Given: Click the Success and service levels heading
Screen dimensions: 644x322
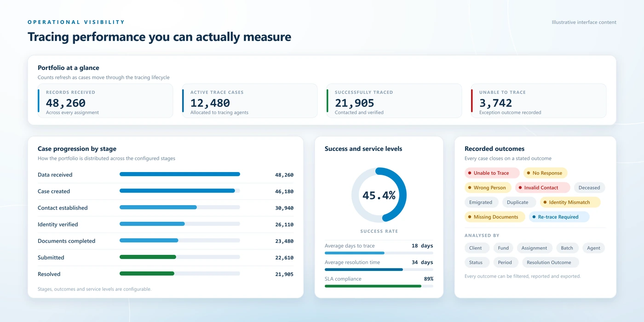Looking at the screenshot, I should coord(363,149).
